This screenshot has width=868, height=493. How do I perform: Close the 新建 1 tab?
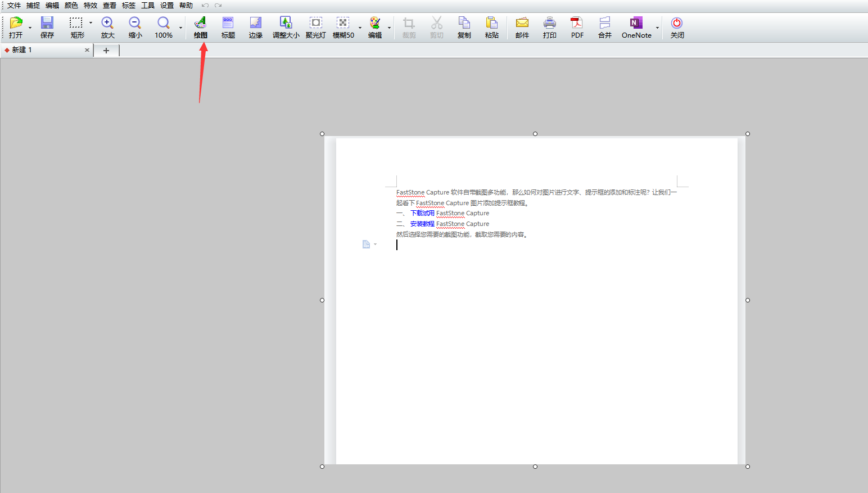tap(87, 50)
